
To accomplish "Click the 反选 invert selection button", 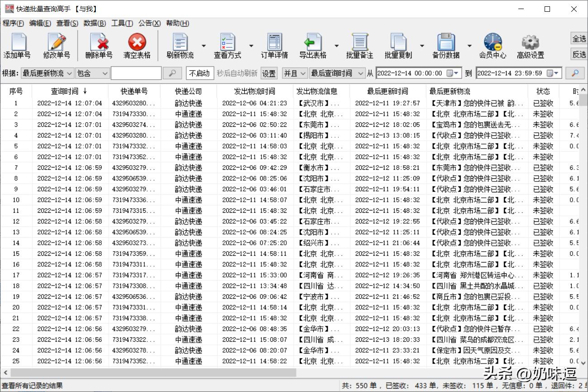I will click(x=580, y=54).
